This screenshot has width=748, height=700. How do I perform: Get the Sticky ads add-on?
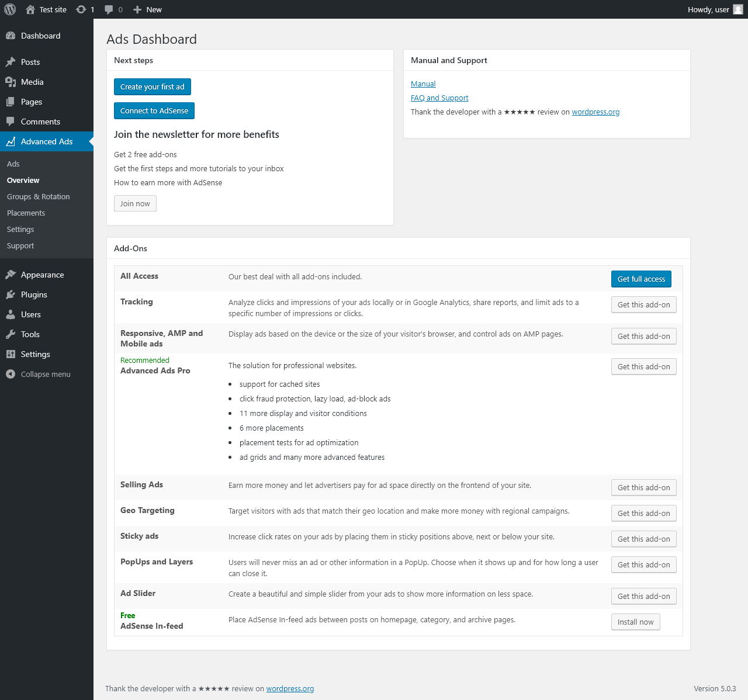coord(644,539)
